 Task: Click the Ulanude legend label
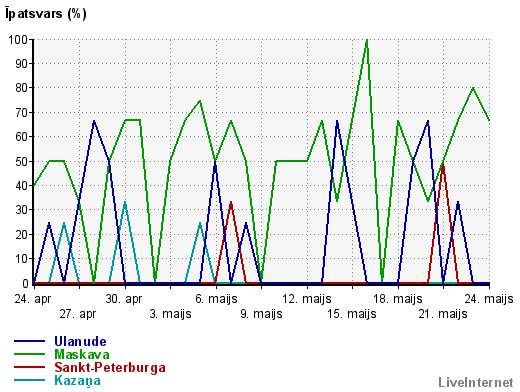[80, 341]
